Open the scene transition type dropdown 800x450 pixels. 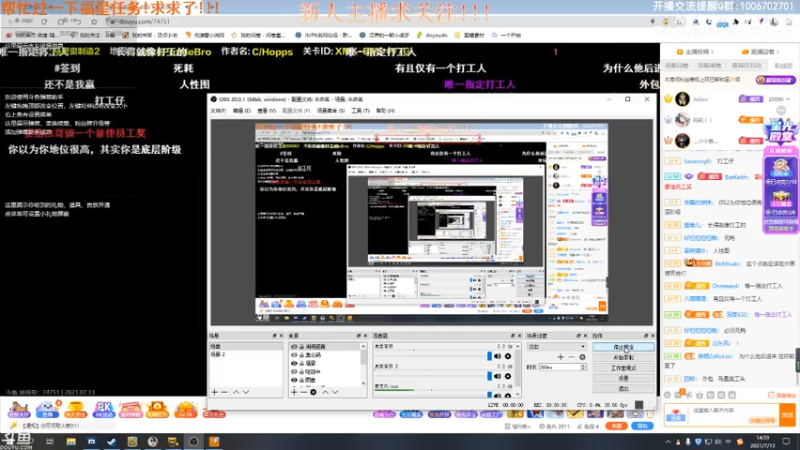[556, 347]
